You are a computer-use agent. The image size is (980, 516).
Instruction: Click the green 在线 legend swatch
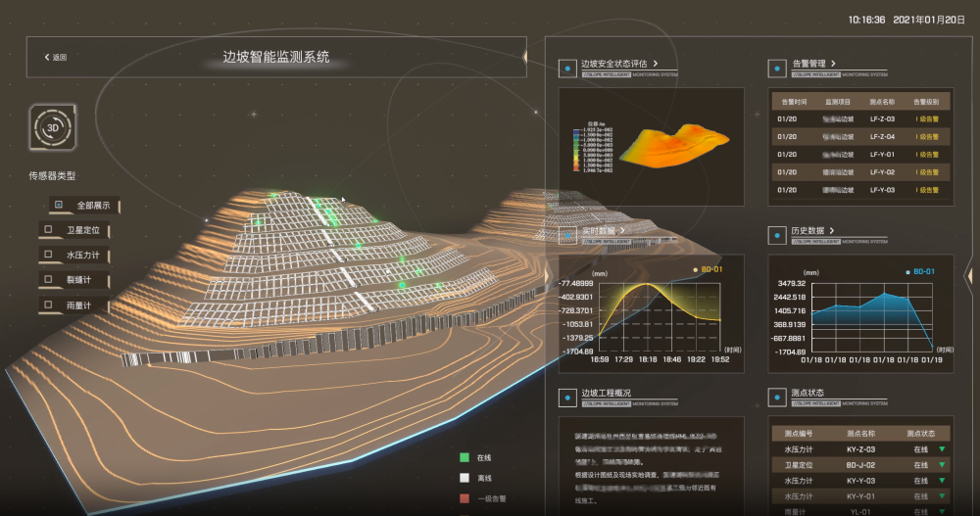point(464,457)
